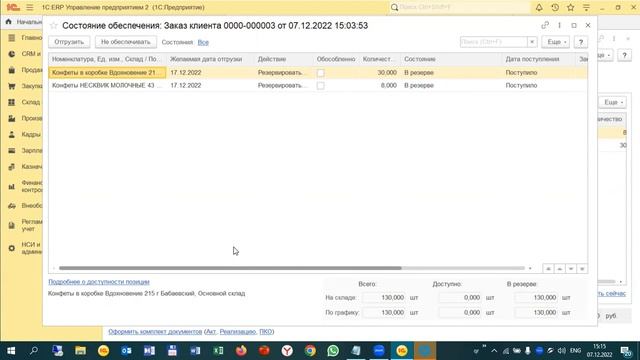Viewport: 640px width, 360px height.
Task: Click quantity cell 8,000
Action: click(x=379, y=86)
